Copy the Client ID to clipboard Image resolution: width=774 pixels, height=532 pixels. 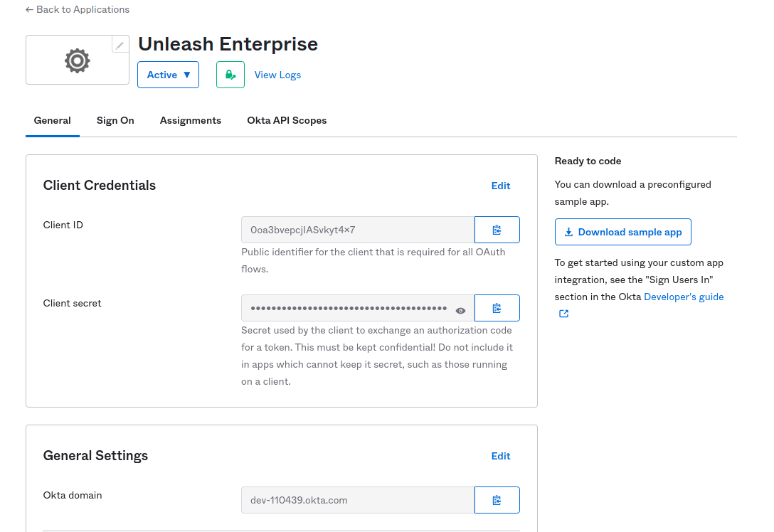click(x=497, y=229)
